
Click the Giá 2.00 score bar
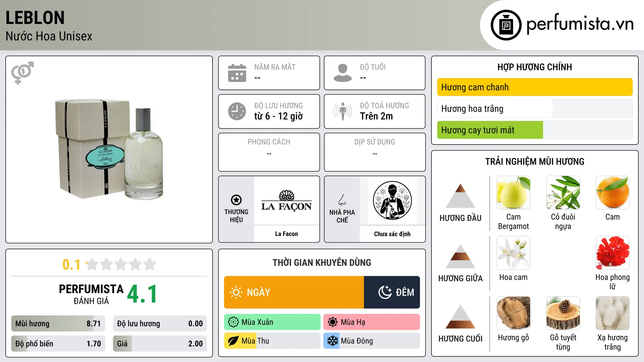[160, 344]
